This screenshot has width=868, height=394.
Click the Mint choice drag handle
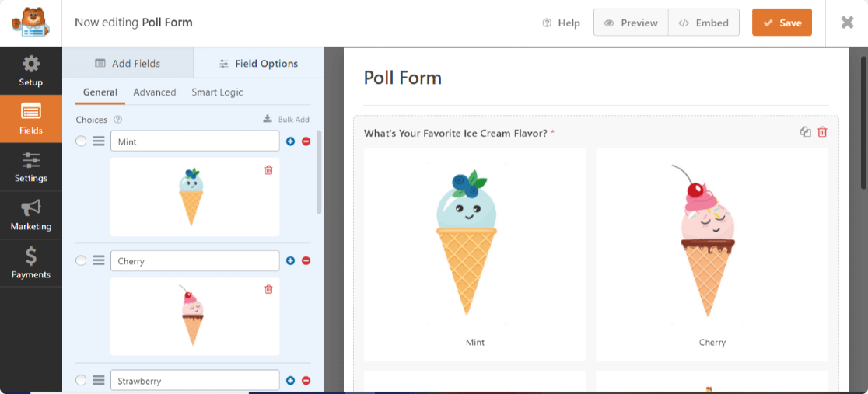click(x=99, y=141)
